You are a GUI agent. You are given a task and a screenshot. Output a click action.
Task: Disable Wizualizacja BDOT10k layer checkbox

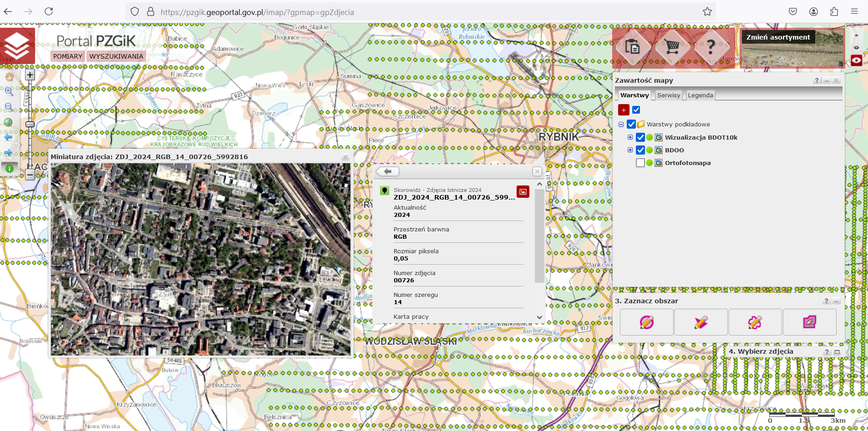(x=640, y=137)
